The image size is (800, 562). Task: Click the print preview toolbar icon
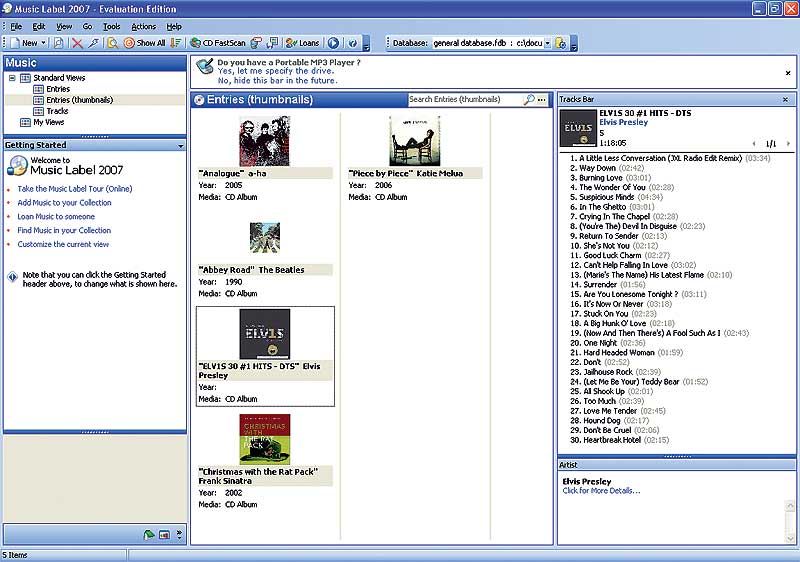[x=59, y=43]
